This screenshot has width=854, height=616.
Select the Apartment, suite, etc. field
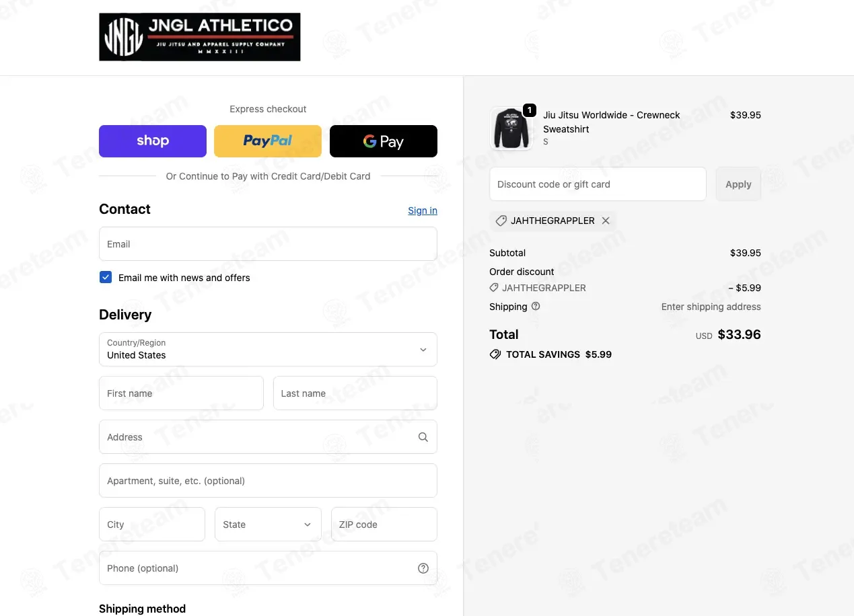pyautogui.click(x=268, y=480)
